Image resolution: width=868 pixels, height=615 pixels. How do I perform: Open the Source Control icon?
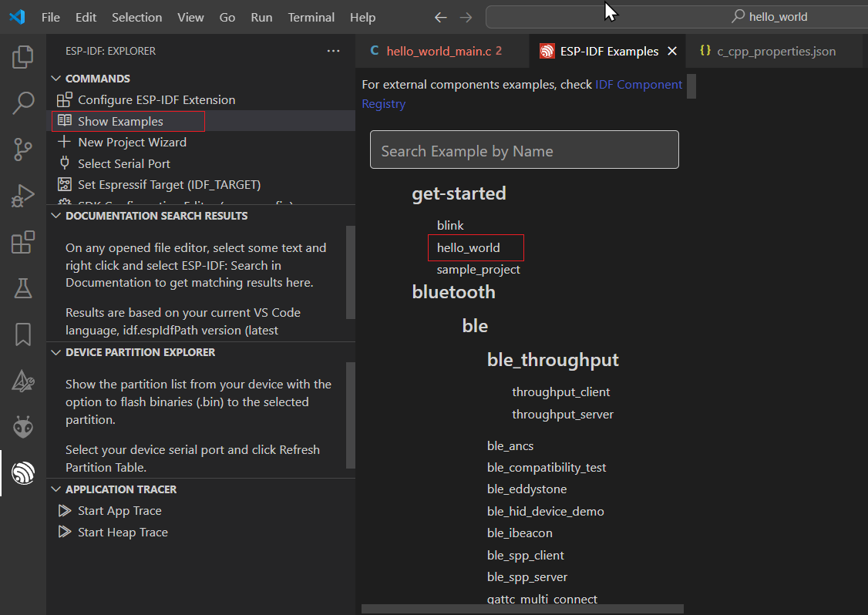(x=22, y=150)
